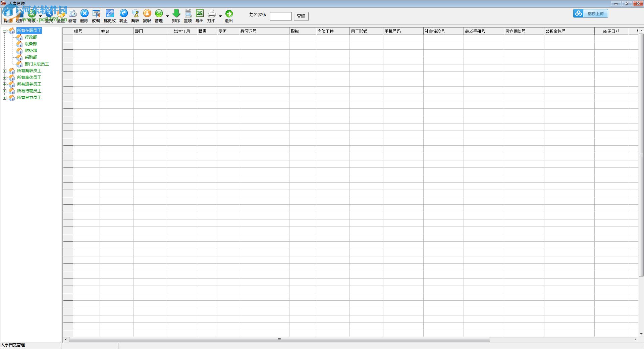Open the dropdown arrow next to 管理
The height and width of the screenshot is (349, 644).
(167, 16)
